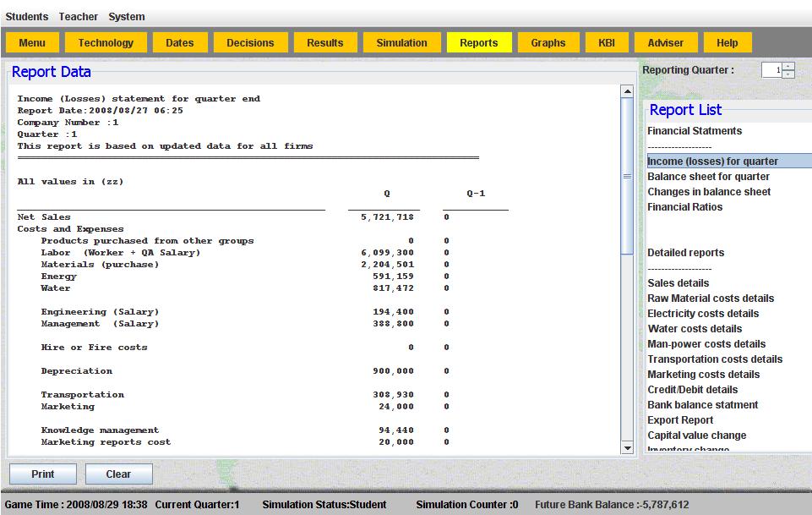The image size is (812, 515).
Task: Select Marketing costs details report
Action: 703,375
